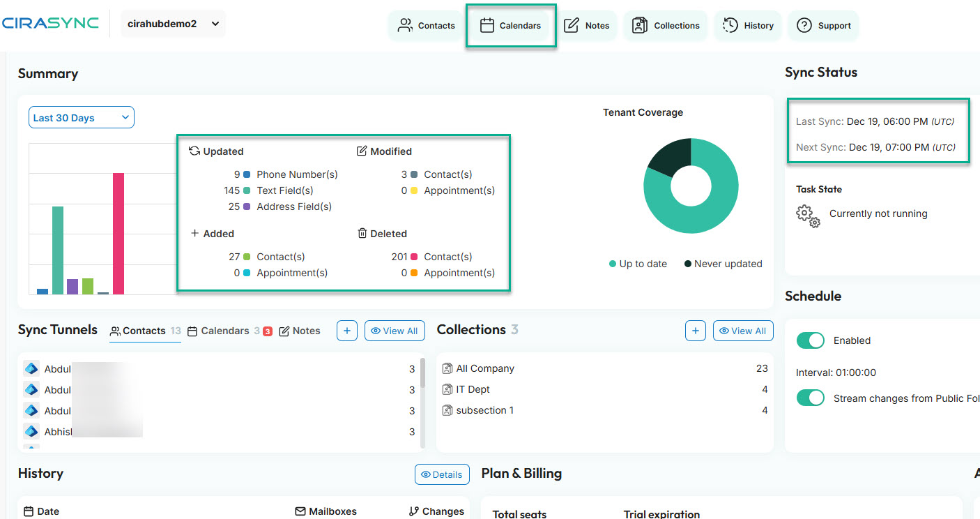980x519 pixels.
Task: Open the Support help button
Action: [x=824, y=26]
